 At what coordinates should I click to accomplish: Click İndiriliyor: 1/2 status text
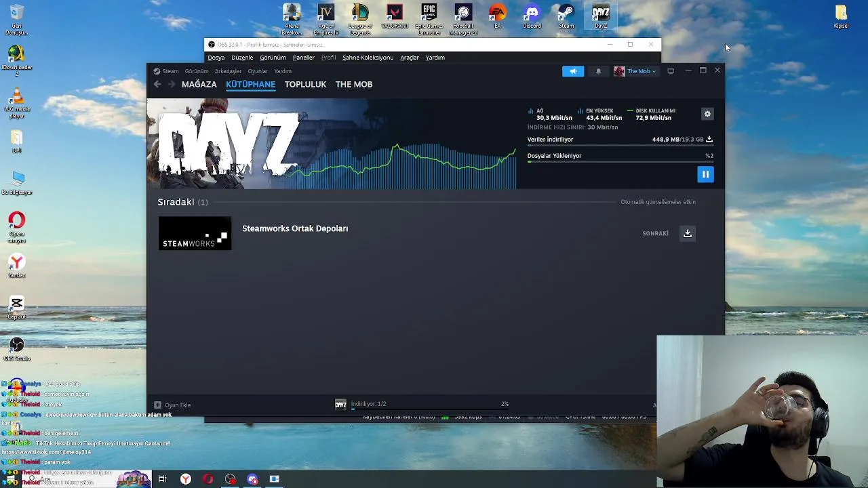(368, 404)
